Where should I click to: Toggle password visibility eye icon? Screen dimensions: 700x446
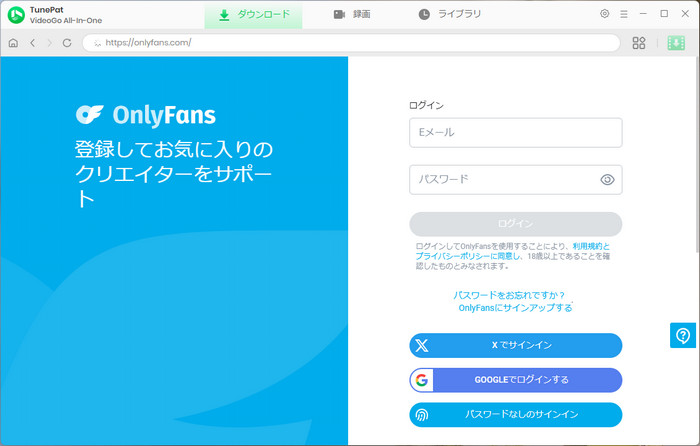607,179
